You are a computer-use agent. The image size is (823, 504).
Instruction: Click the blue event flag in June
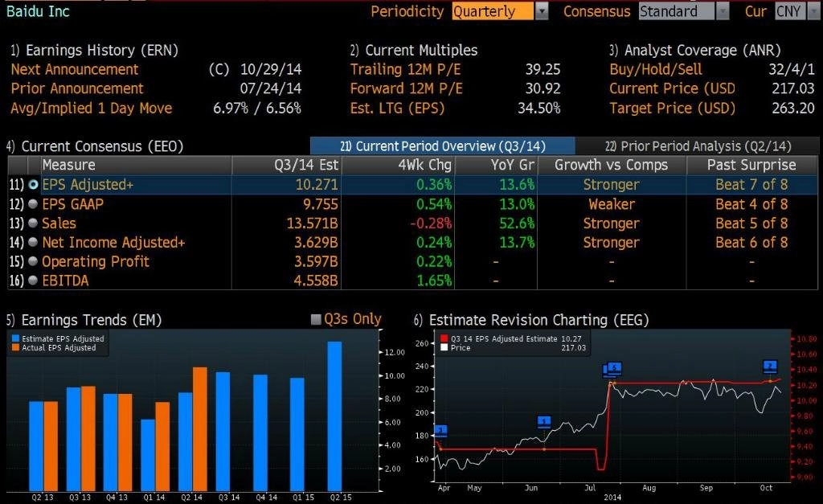pos(544,421)
